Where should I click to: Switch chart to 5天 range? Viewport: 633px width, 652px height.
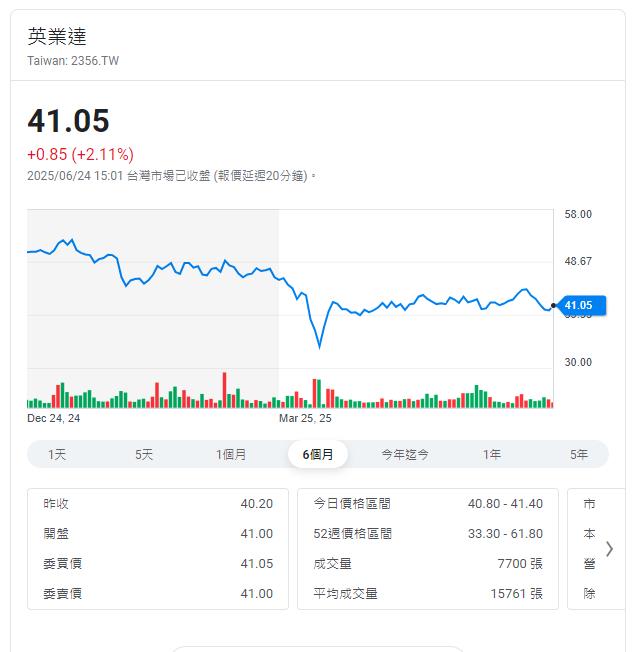pyautogui.click(x=144, y=454)
